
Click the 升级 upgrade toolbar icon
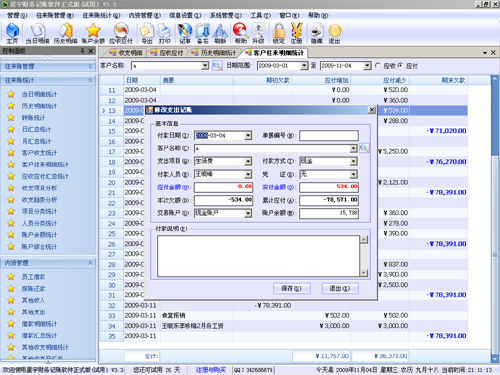coord(258,33)
